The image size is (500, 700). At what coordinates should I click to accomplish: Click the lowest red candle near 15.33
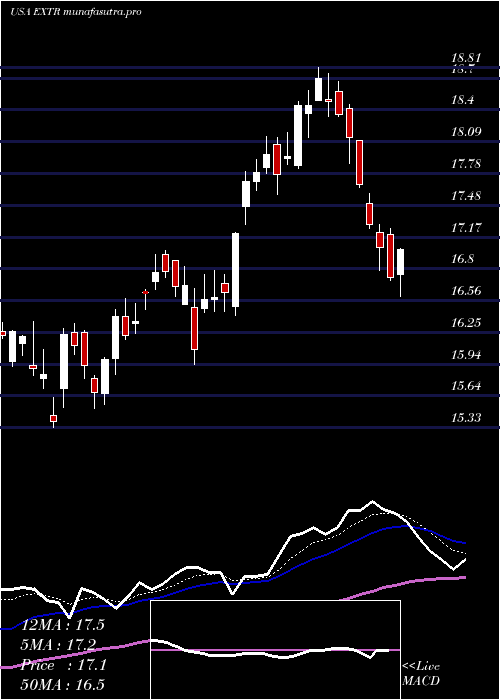coord(54,418)
